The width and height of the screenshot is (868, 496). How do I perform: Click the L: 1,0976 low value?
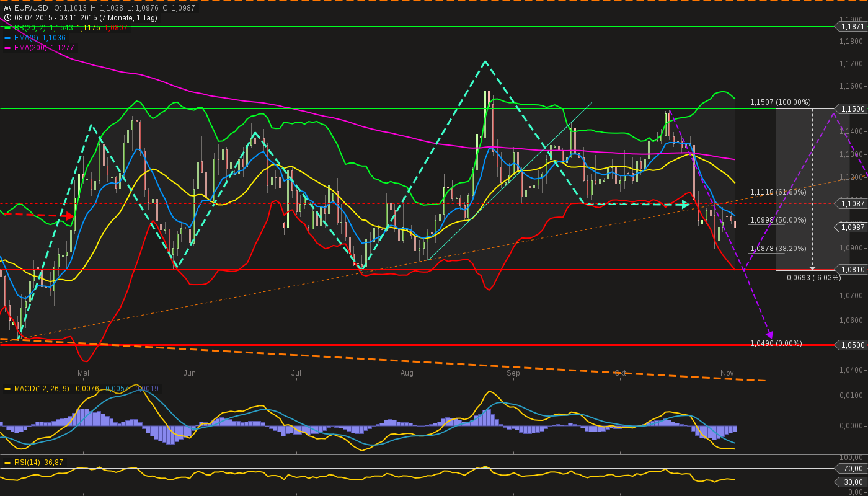(x=143, y=8)
